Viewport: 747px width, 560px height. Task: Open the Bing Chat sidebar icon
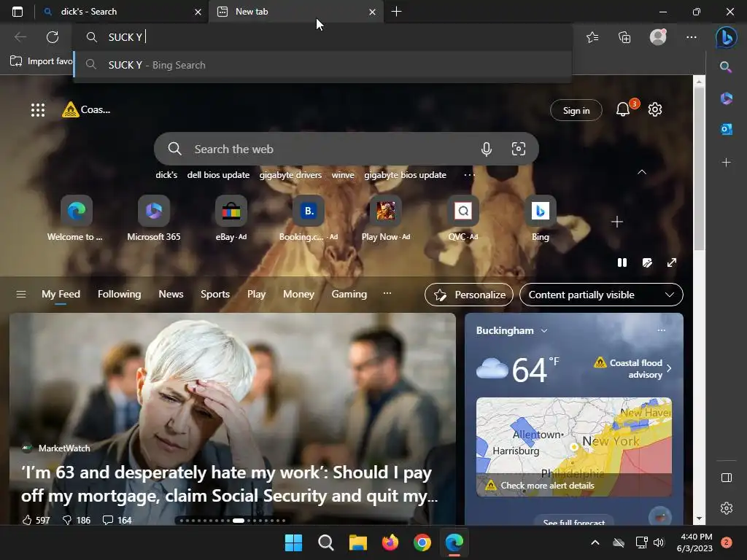(x=726, y=37)
